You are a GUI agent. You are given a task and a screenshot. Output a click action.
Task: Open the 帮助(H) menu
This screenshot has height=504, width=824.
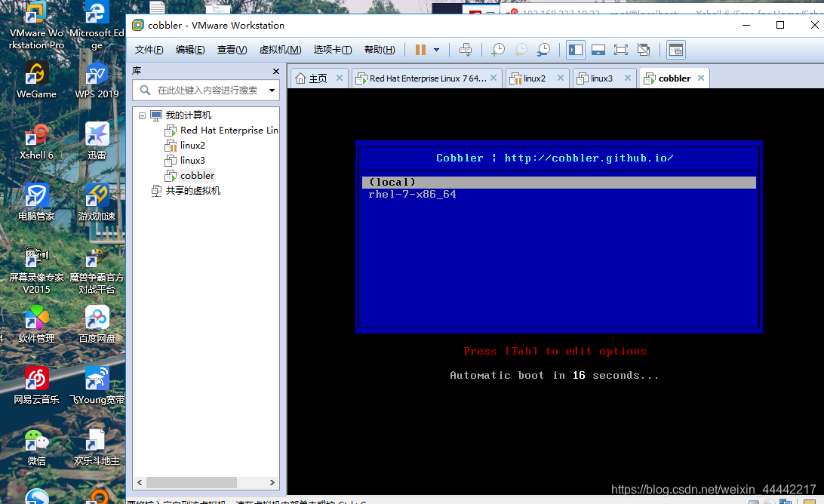(380, 49)
